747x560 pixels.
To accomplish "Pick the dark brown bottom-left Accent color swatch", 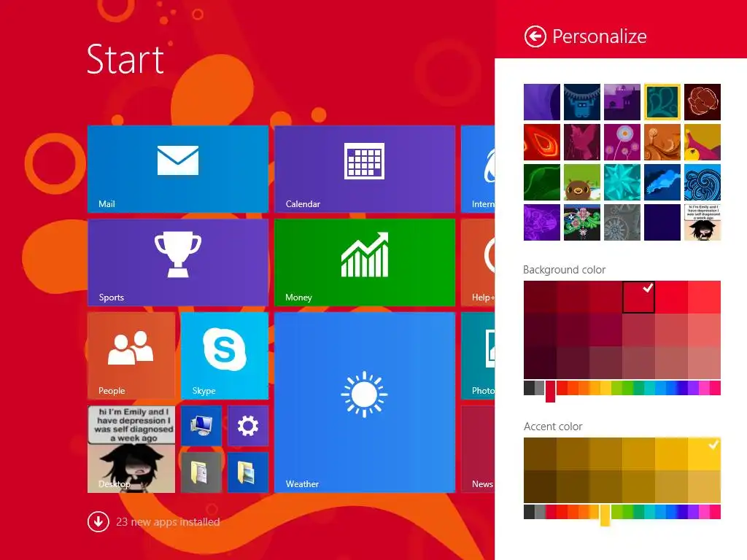I will 540,486.
